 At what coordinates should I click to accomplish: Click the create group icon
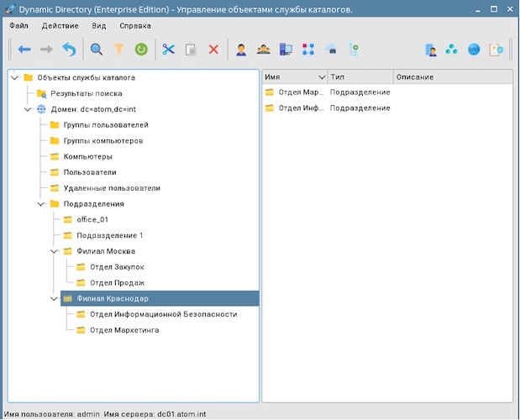pos(263,50)
